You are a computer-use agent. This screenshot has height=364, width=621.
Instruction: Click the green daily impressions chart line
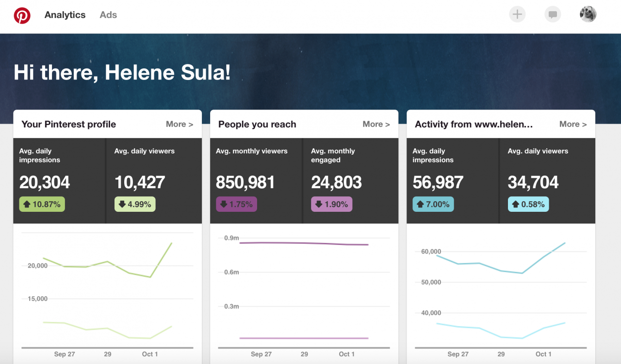pos(108,262)
